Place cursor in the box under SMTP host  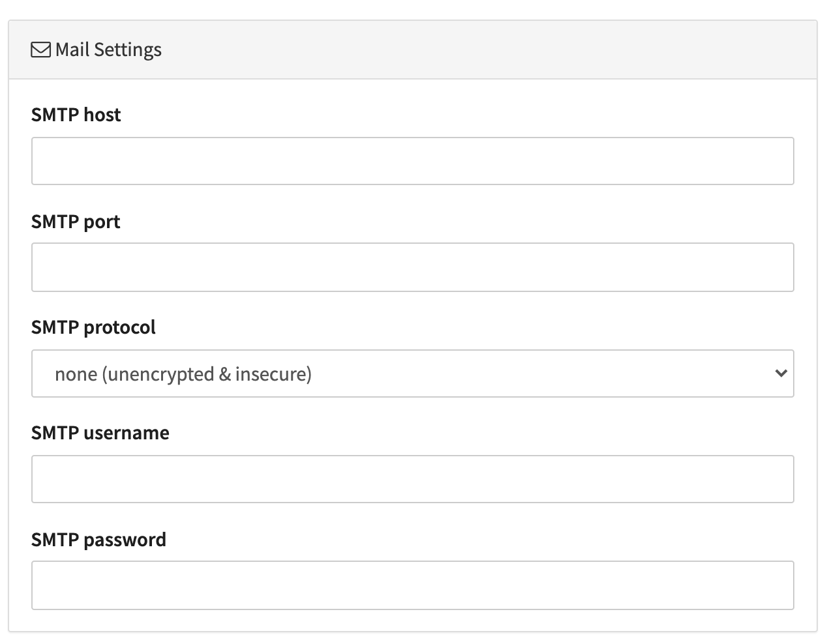tap(412, 161)
